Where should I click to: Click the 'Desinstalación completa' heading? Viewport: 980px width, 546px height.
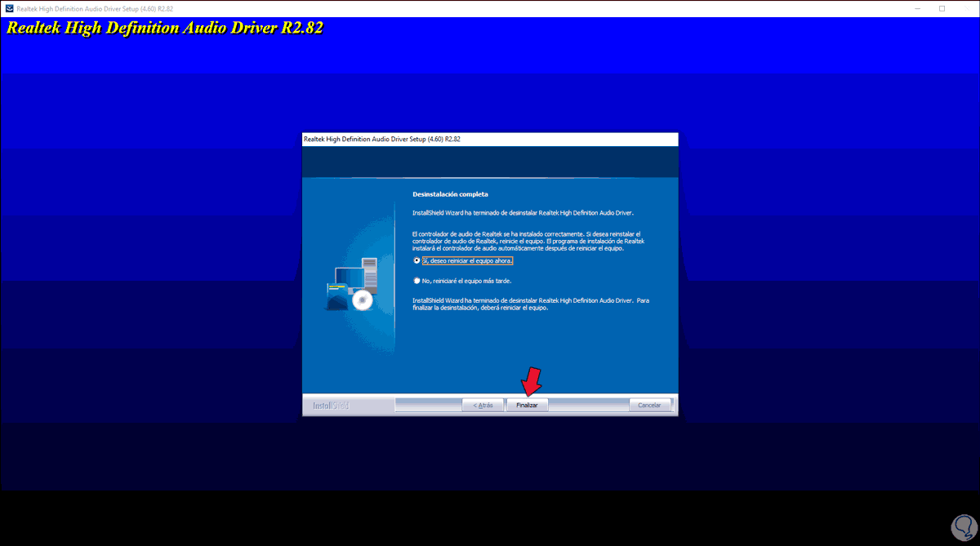[x=451, y=194]
